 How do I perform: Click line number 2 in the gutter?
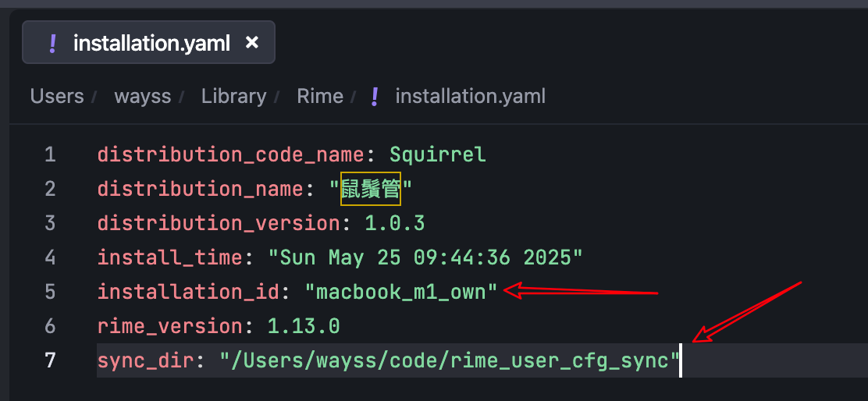[x=51, y=189]
